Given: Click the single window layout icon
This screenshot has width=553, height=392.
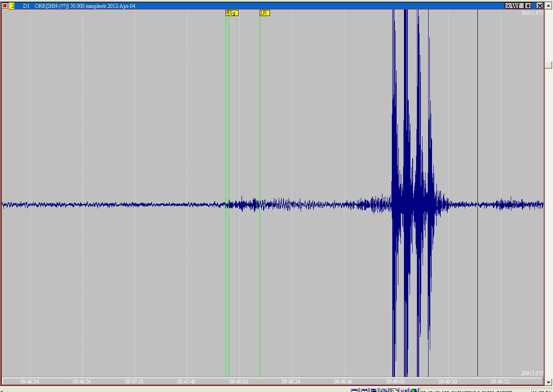Looking at the screenshot, I should pyautogui.click(x=354, y=391).
